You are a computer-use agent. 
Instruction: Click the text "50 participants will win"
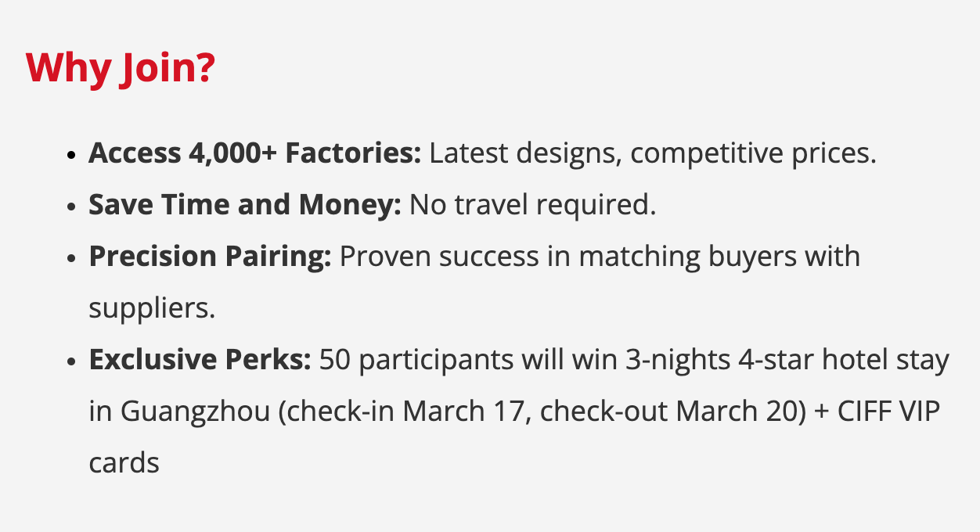pyautogui.click(x=458, y=360)
